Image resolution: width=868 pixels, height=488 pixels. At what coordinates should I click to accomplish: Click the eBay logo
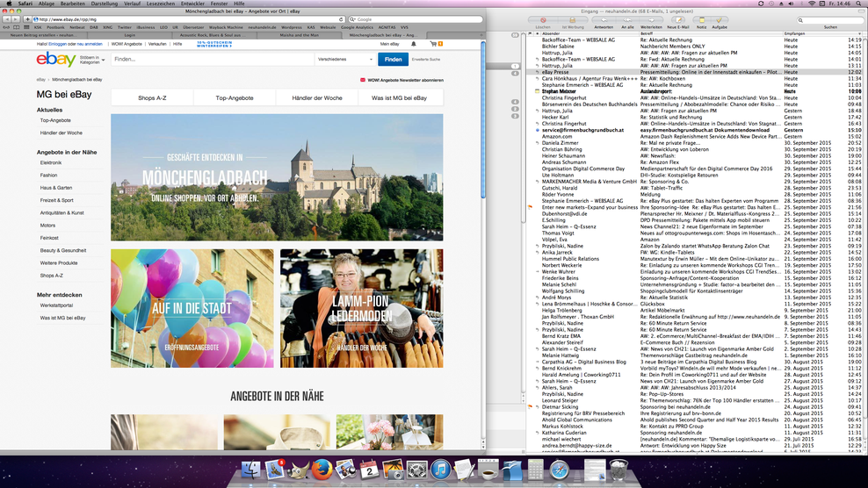click(x=56, y=59)
